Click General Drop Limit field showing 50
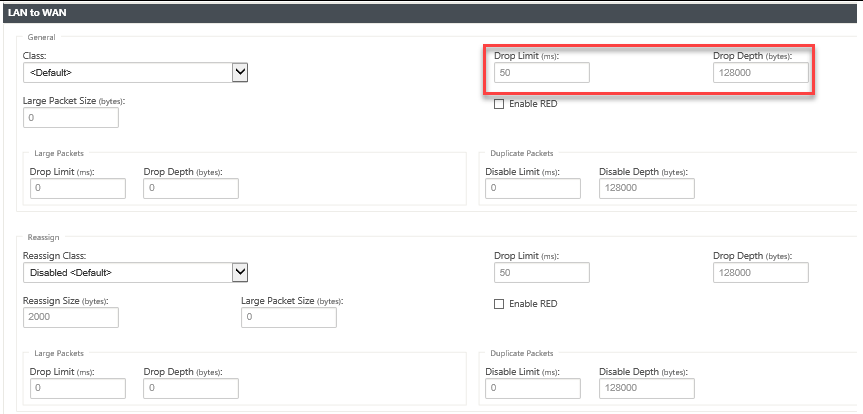This screenshot has width=863, height=414. (542, 73)
